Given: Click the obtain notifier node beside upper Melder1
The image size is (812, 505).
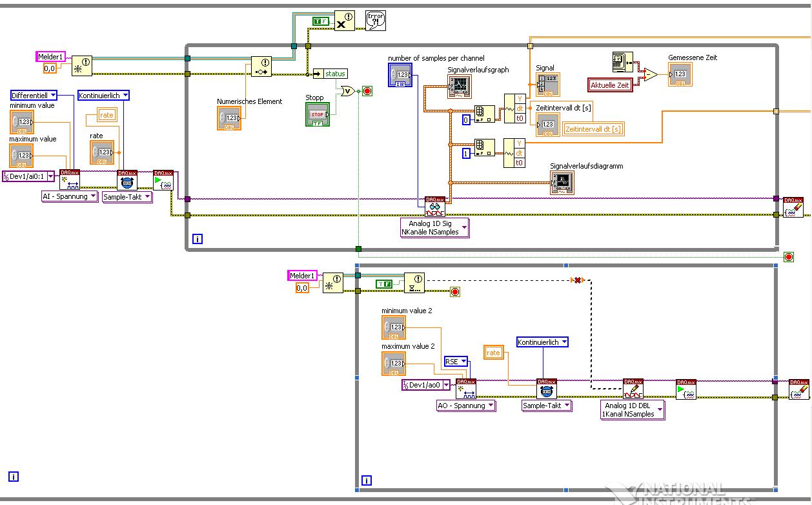Looking at the screenshot, I should (82, 65).
